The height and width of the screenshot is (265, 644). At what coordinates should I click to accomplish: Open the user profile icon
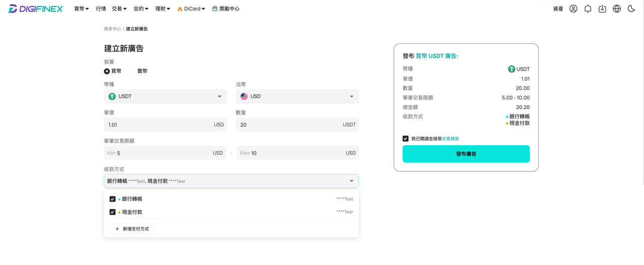pyautogui.click(x=573, y=9)
